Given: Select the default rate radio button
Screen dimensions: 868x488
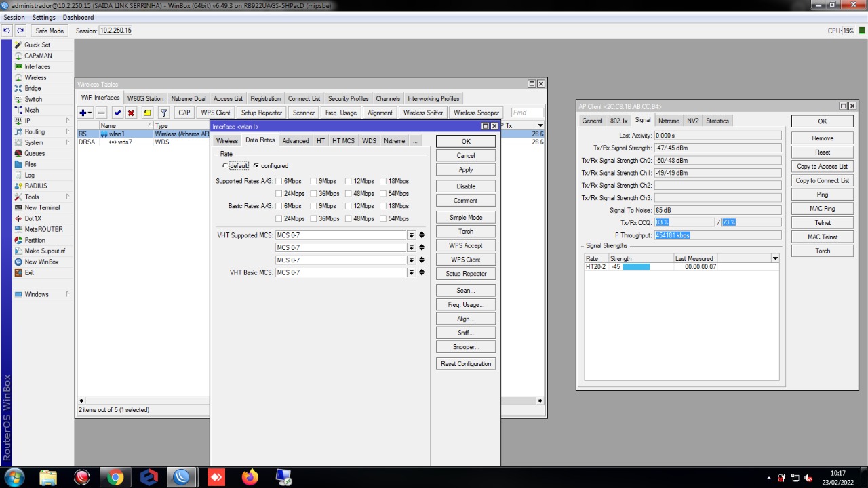Looking at the screenshot, I should 226,166.
